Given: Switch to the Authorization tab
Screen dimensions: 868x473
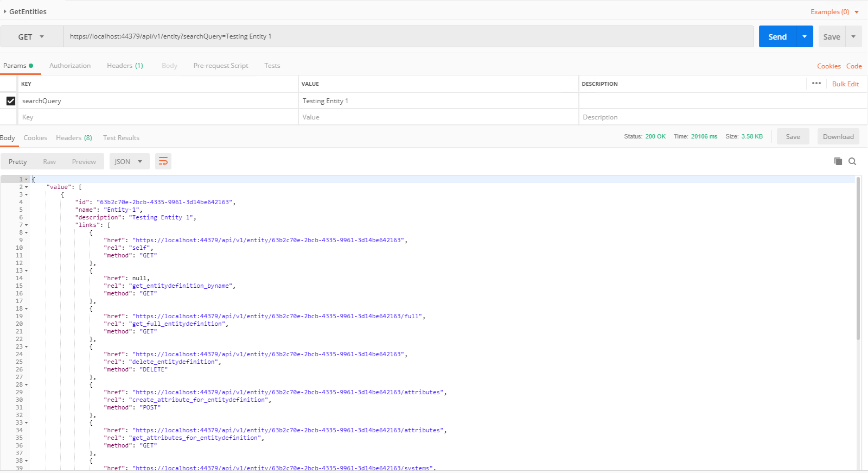Looking at the screenshot, I should tap(70, 66).
